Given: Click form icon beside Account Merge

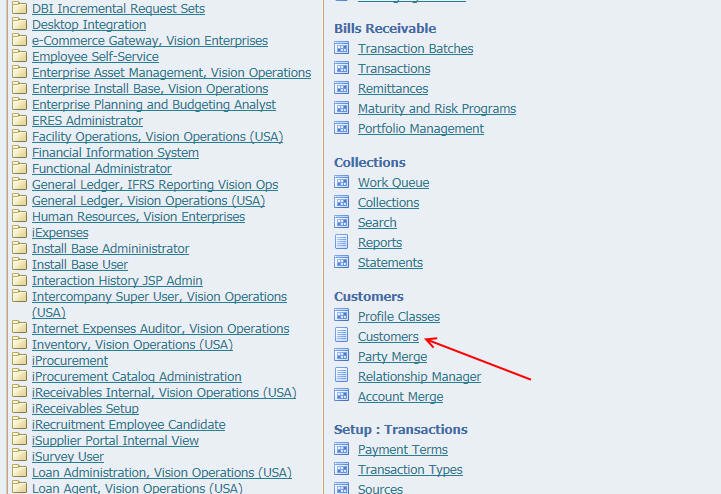Looking at the screenshot, I should point(342,396).
